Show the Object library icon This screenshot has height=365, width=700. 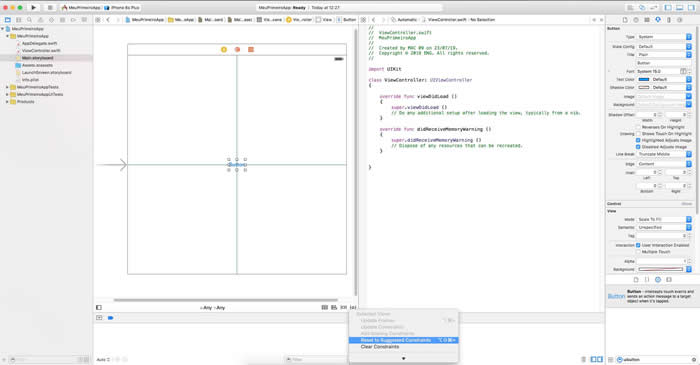[658, 279]
